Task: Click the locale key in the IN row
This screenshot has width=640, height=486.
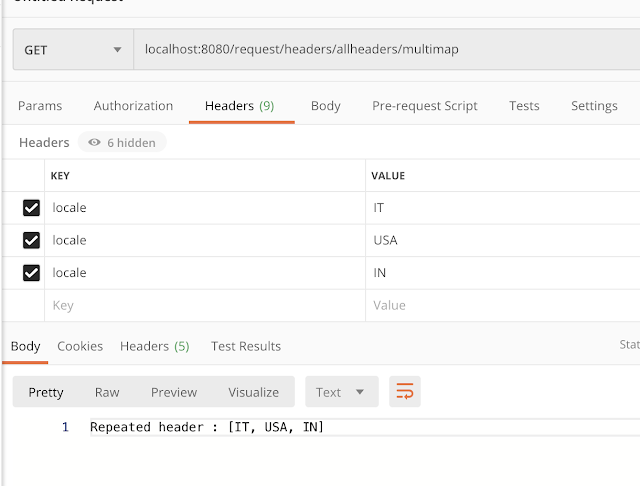Action: pyautogui.click(x=69, y=273)
